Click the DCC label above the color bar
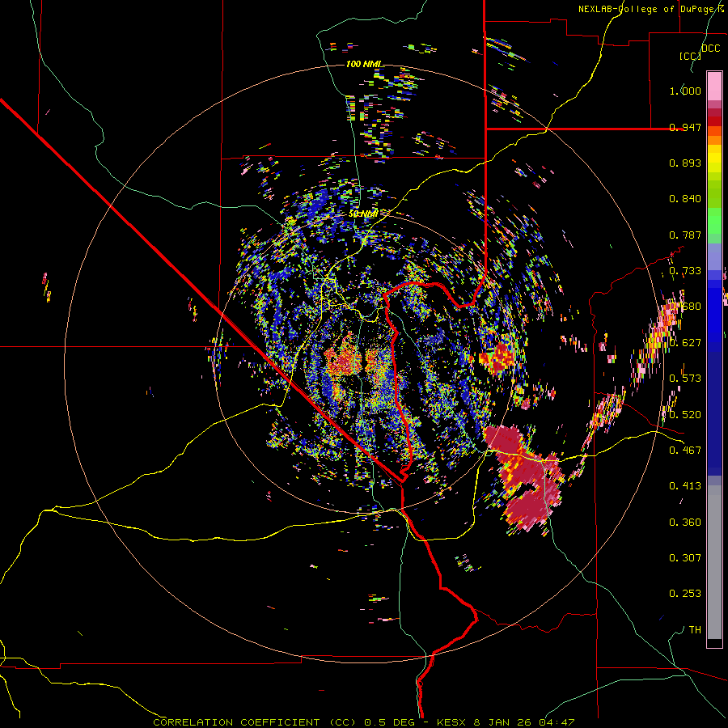728x728 pixels. click(x=711, y=49)
